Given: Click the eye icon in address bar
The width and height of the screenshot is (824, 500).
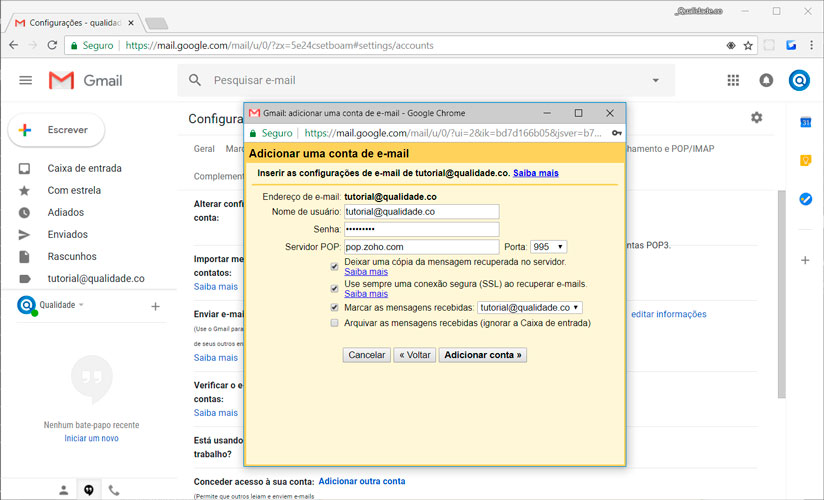Looking at the screenshot, I should 730,46.
